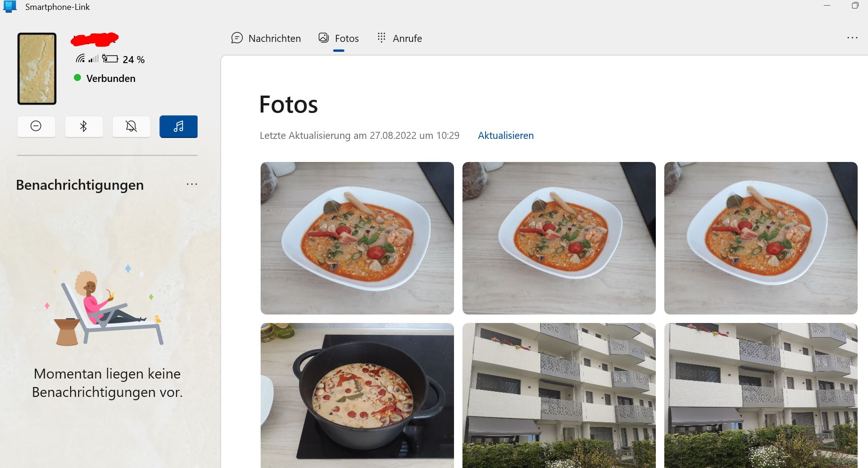
Task: Toggle phone silent mode bell
Action: click(x=131, y=126)
